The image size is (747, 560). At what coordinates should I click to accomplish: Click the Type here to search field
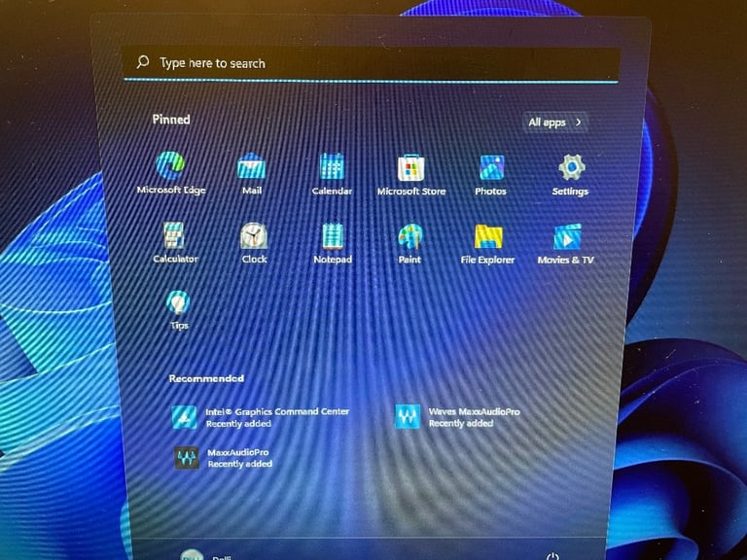(x=372, y=63)
